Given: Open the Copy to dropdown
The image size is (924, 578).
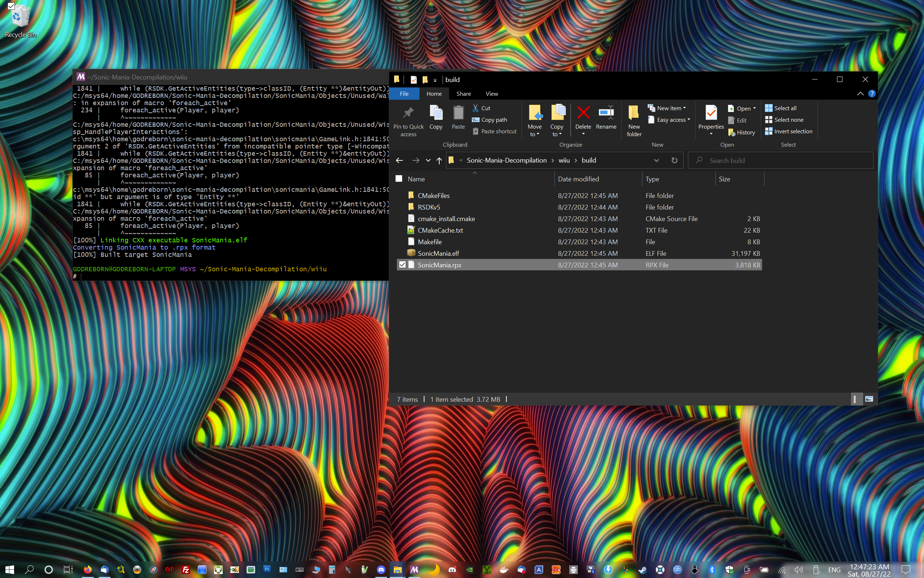Looking at the screenshot, I should point(557,120).
